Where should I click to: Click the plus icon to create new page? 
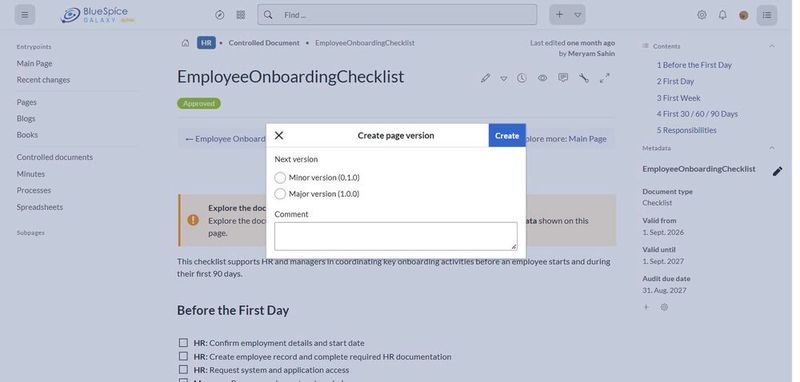(x=559, y=15)
